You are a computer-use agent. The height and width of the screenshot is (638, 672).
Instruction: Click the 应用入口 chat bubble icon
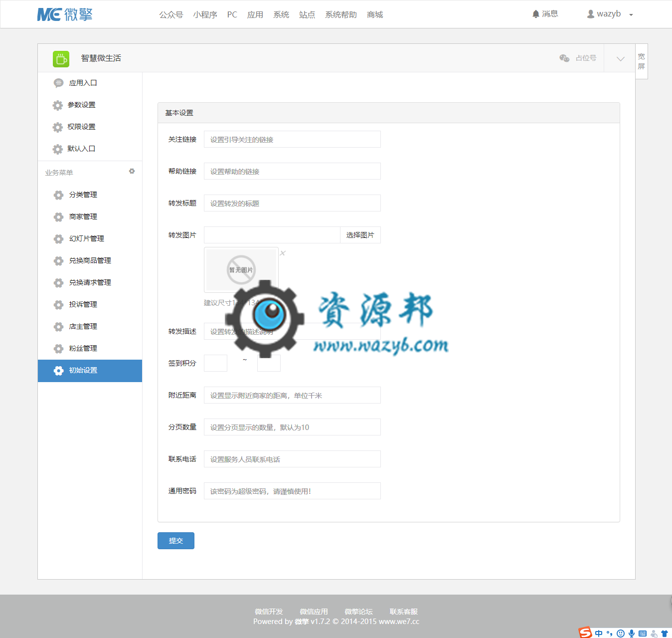click(x=58, y=83)
